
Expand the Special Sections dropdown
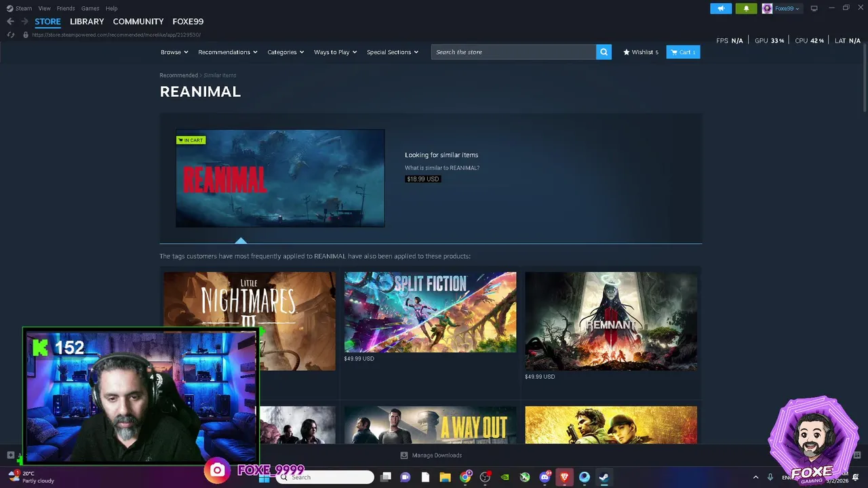[x=393, y=52]
